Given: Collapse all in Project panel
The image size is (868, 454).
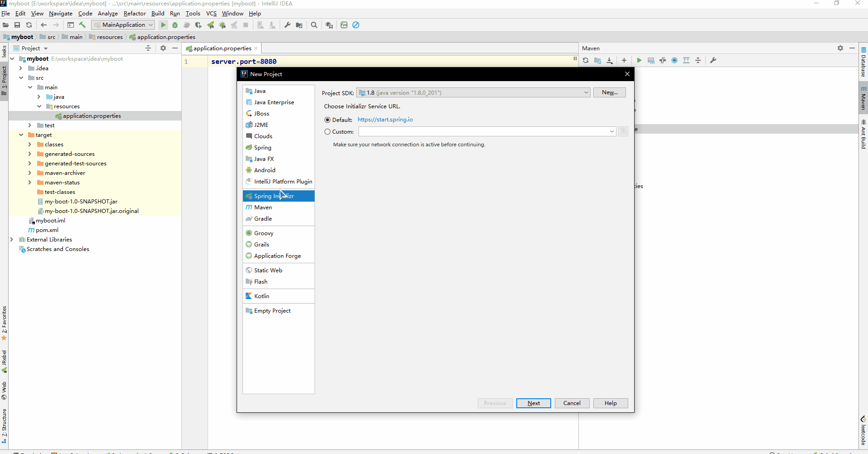Looking at the screenshot, I should tap(148, 48).
